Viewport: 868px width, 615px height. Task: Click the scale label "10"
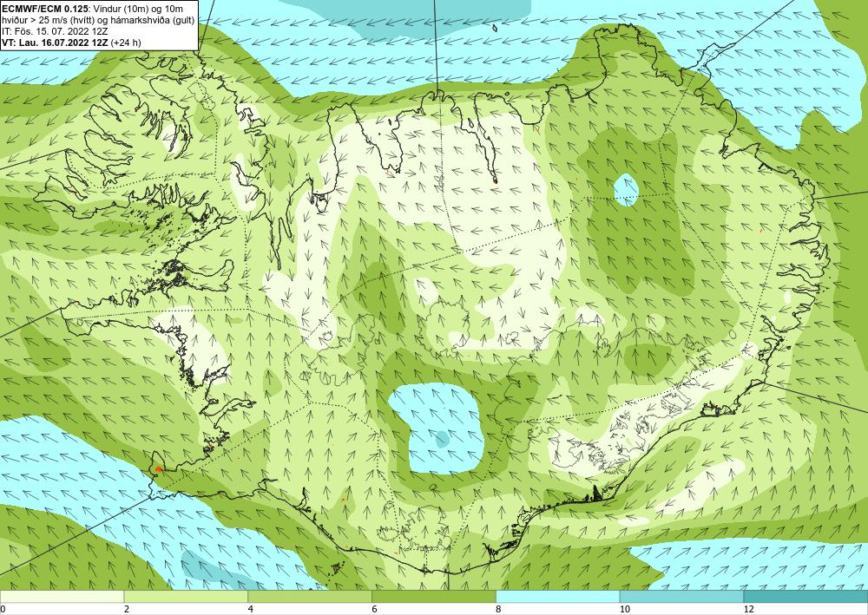pyautogui.click(x=625, y=609)
